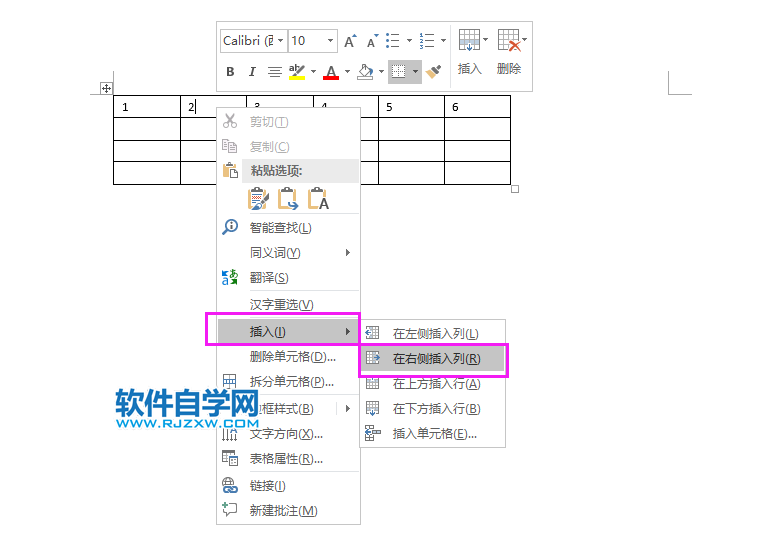Screen dimensions: 782x541
Task: Open 同义词(Y) submenu
Action: [288, 253]
